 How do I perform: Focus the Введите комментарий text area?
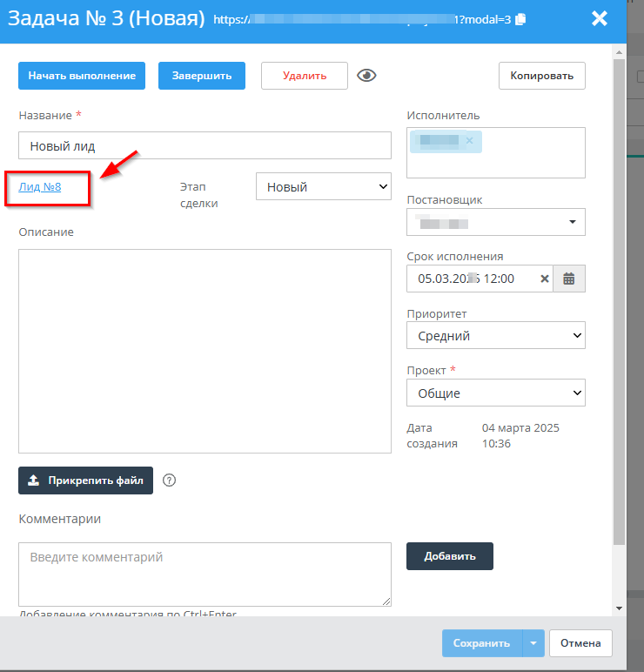pos(205,574)
